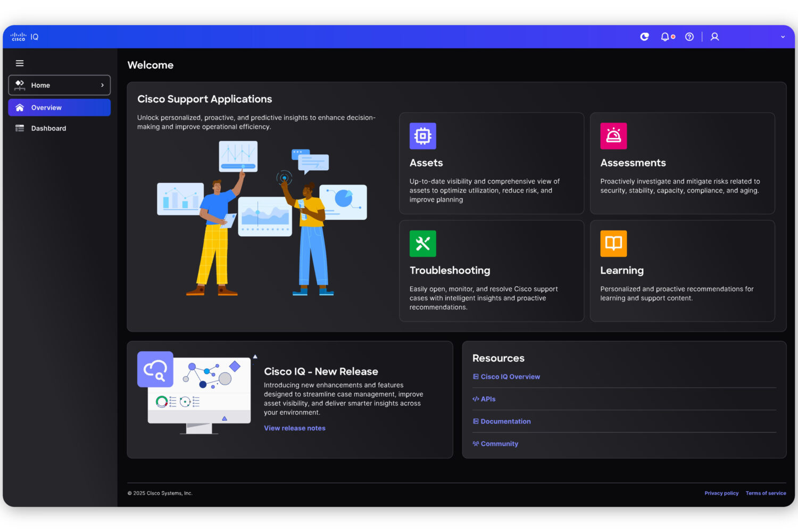Open the Assets application icon
The image size is (798, 532).
click(x=422, y=136)
